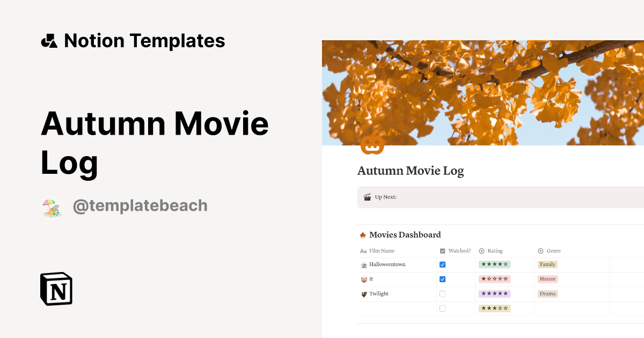The image size is (644, 338).
Task: Click the ghost emoji beside Halloweentown
Action: [x=364, y=264]
